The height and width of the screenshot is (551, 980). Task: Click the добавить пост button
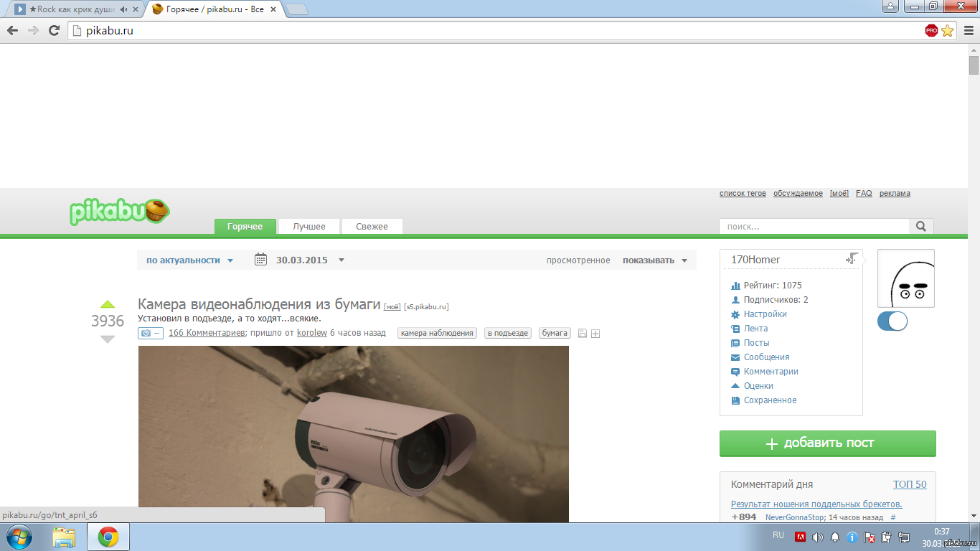[828, 443]
